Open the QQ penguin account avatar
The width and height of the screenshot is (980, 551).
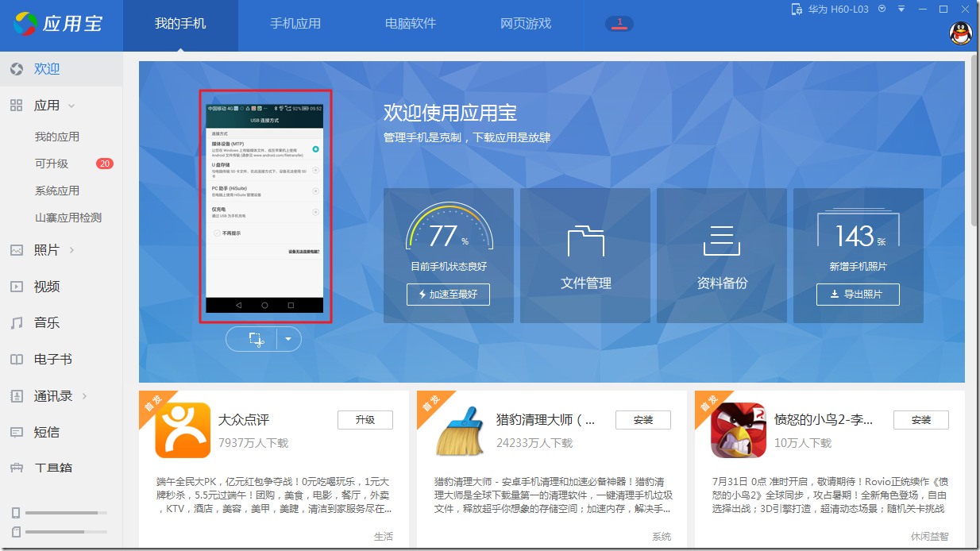pyautogui.click(x=961, y=33)
